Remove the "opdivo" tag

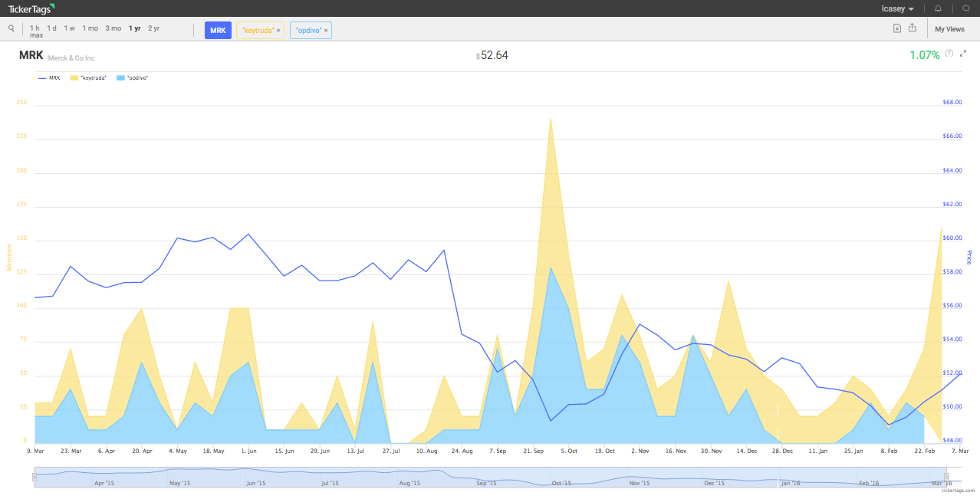click(x=326, y=30)
